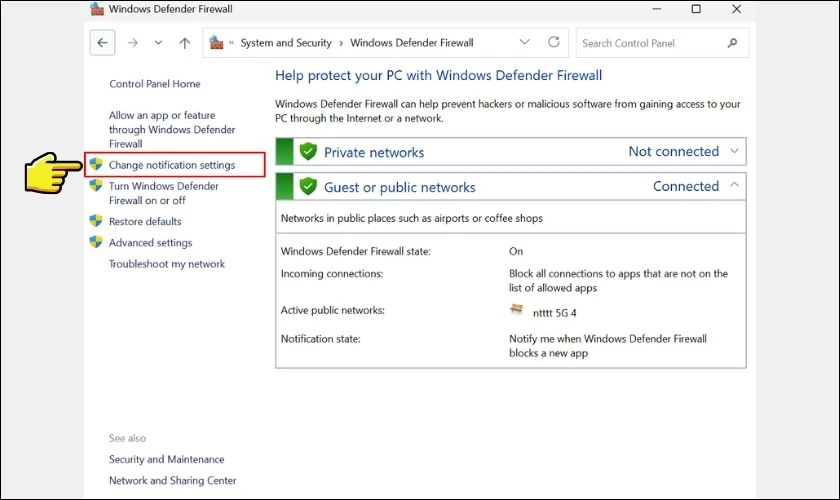The height and width of the screenshot is (500, 840).
Task: Open Turn Windows Defender Firewall on or off
Action: pos(163,193)
